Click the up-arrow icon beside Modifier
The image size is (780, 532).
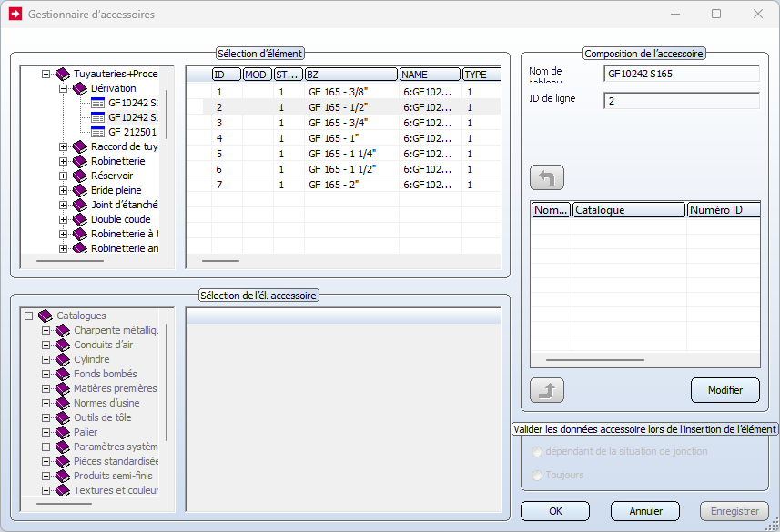tap(547, 390)
